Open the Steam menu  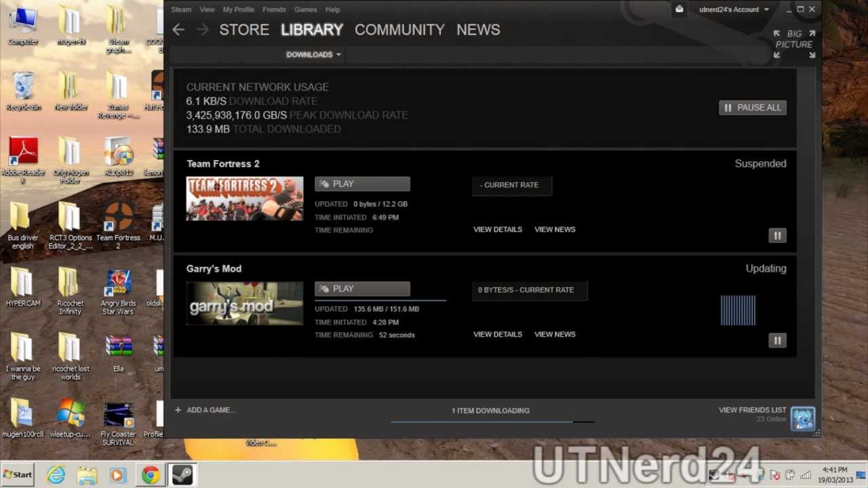coord(181,9)
